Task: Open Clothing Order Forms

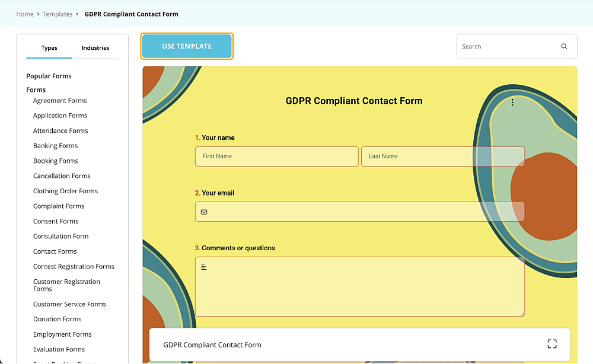Action: tap(65, 191)
